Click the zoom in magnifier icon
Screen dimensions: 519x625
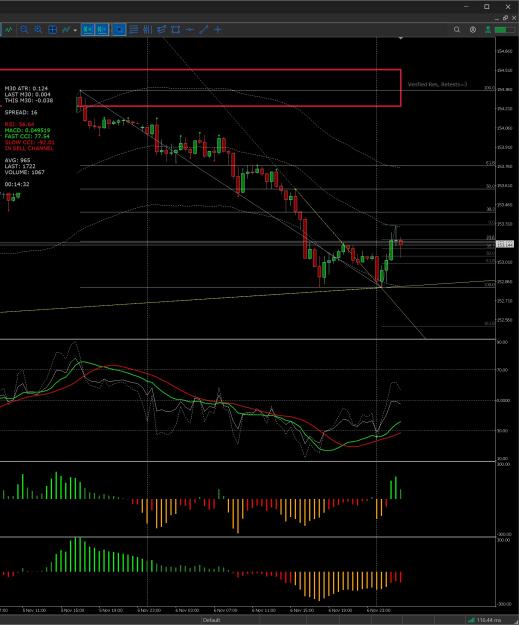(x=38, y=29)
